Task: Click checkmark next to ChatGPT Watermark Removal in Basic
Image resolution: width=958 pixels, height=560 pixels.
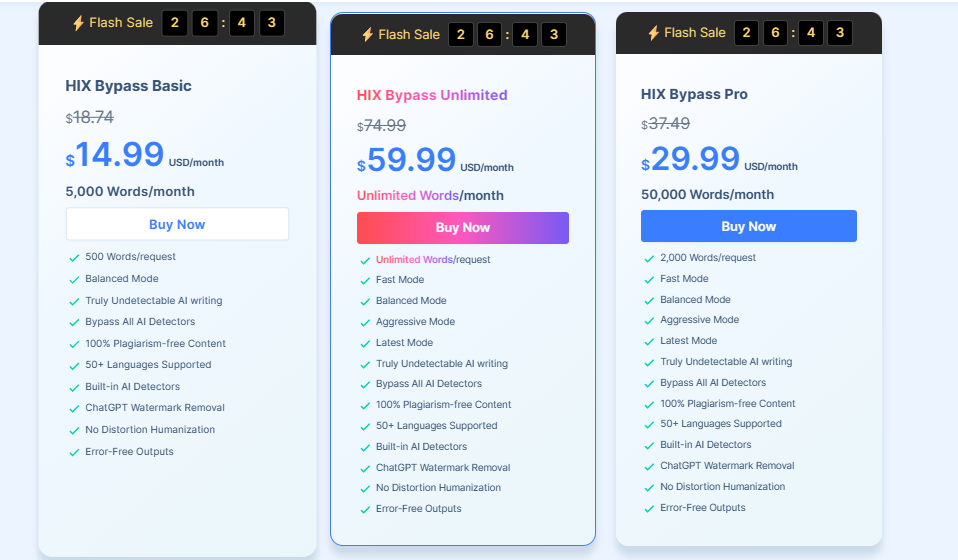Action: [x=74, y=409]
